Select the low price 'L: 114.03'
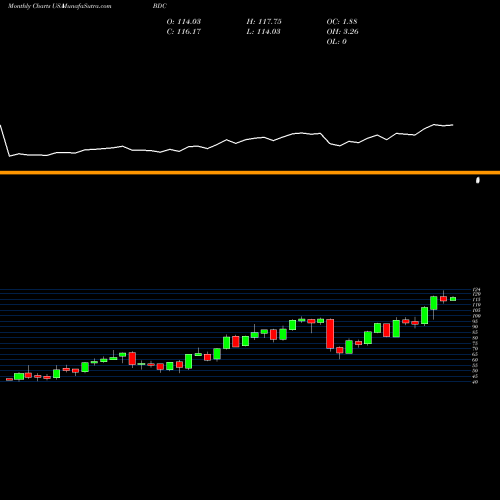This screenshot has height=500, width=500. pyautogui.click(x=263, y=32)
